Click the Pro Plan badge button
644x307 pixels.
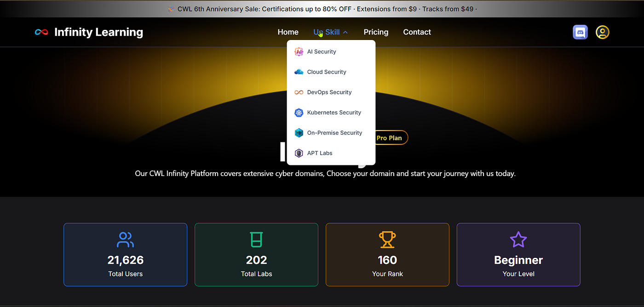[x=391, y=138]
